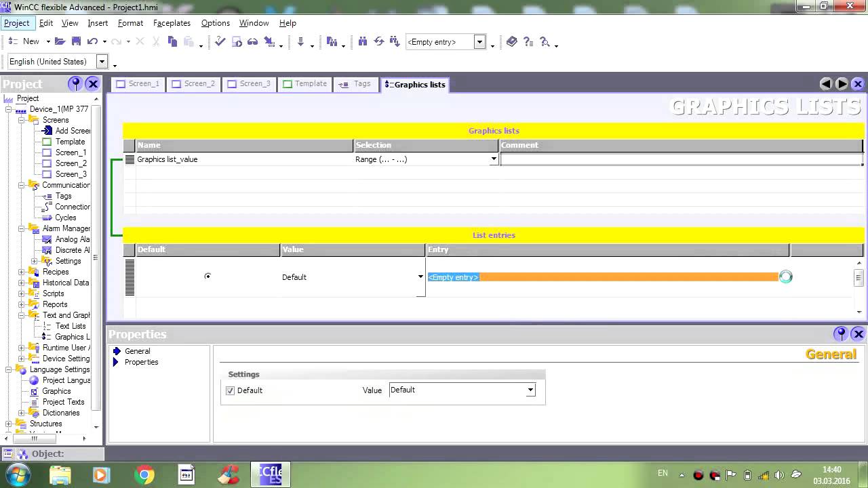The image size is (868, 488).
Task: Open the Faceplates menu
Action: (172, 23)
